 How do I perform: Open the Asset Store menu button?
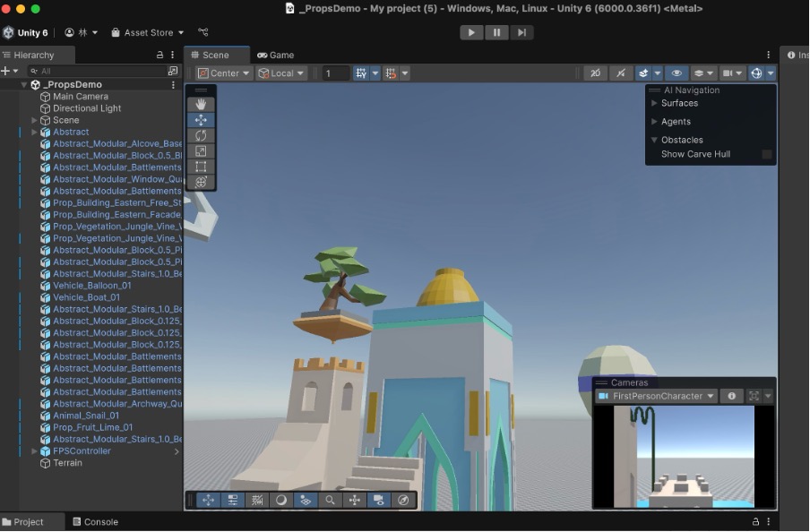pos(148,32)
